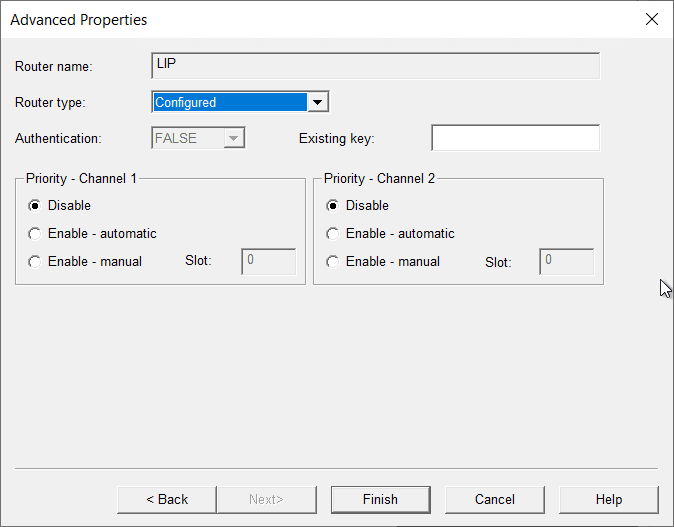
Task: Click the Router type dropdown arrow
Action: point(317,102)
